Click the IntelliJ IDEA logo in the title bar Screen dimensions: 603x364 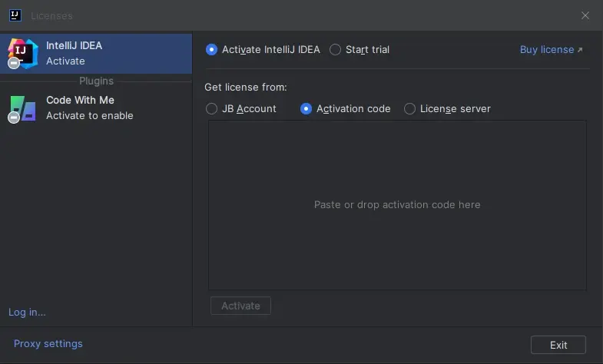pyautogui.click(x=14, y=15)
